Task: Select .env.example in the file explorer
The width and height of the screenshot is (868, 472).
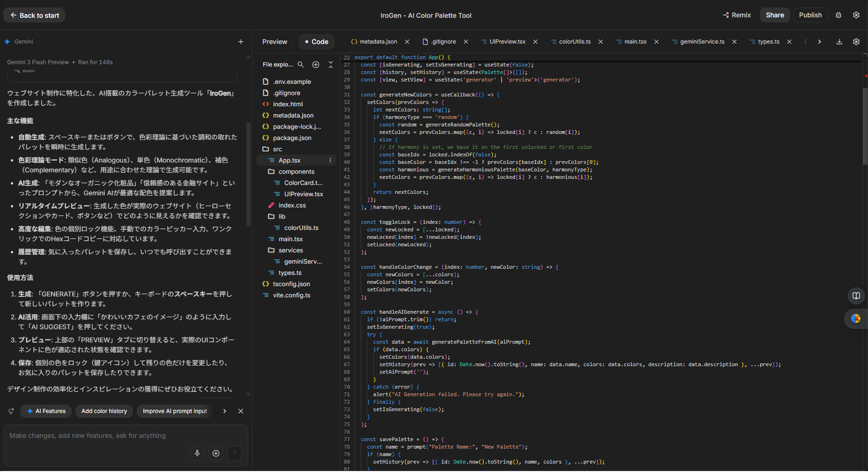Action: coord(297,81)
